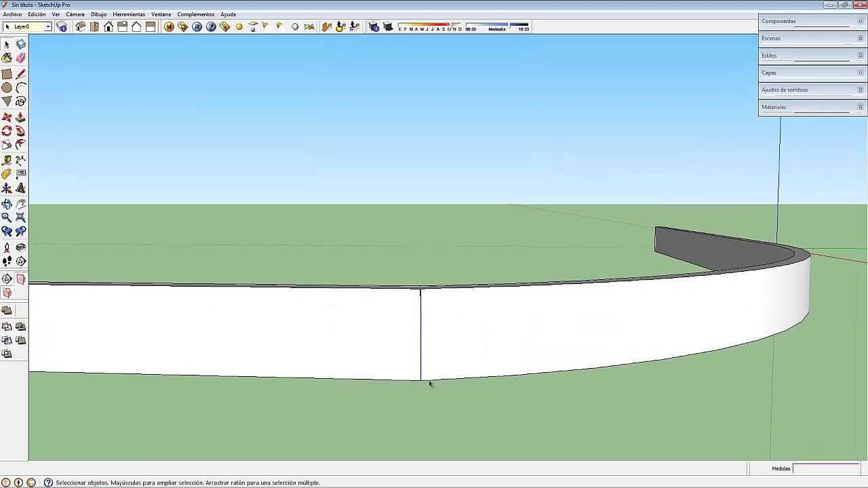868x488 pixels.
Task: Choose the Arc tool
Action: (x=20, y=87)
